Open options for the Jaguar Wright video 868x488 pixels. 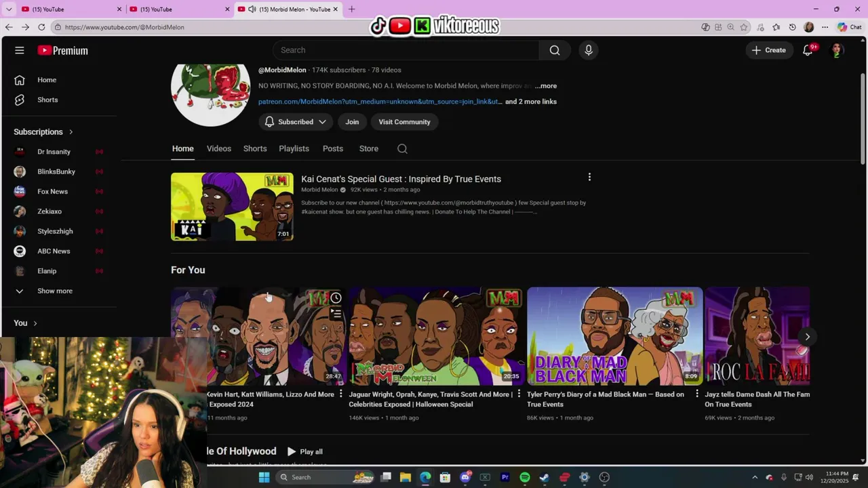click(x=519, y=394)
